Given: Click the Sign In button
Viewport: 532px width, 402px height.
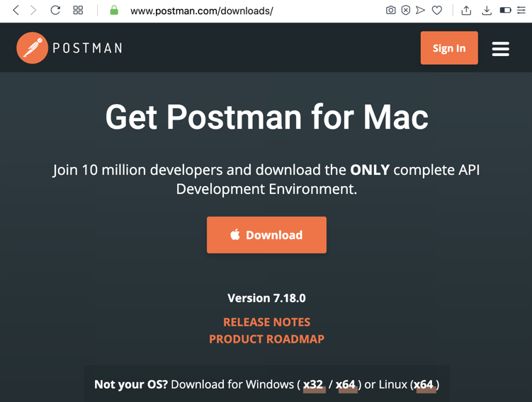Looking at the screenshot, I should pos(449,48).
